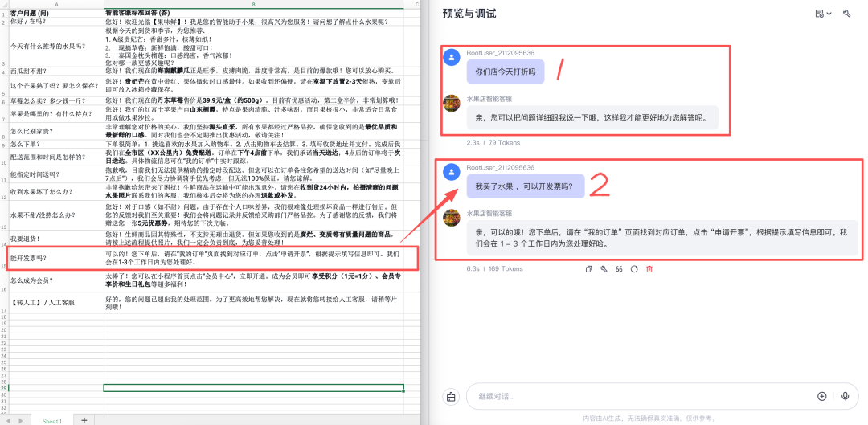Select the cell '配送范围和时间是怎样的?'

[56, 157]
